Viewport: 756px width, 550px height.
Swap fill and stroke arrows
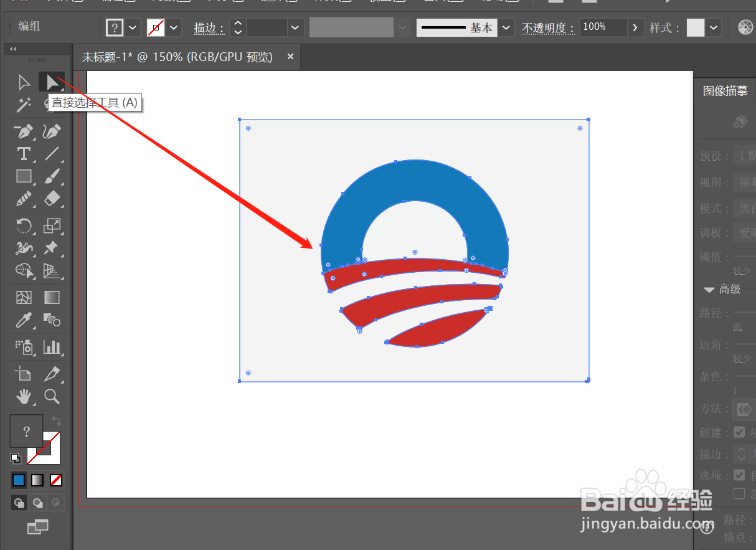[x=56, y=421]
